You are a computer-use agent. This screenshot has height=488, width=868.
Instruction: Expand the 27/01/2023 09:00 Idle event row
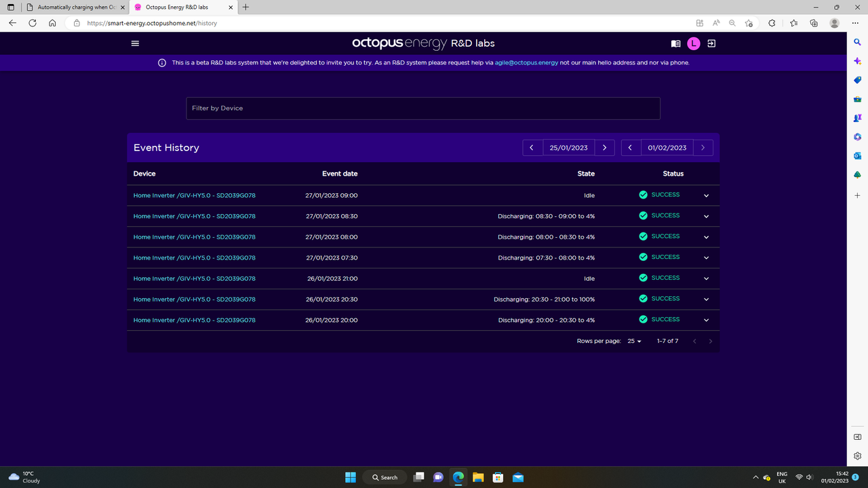pos(706,196)
